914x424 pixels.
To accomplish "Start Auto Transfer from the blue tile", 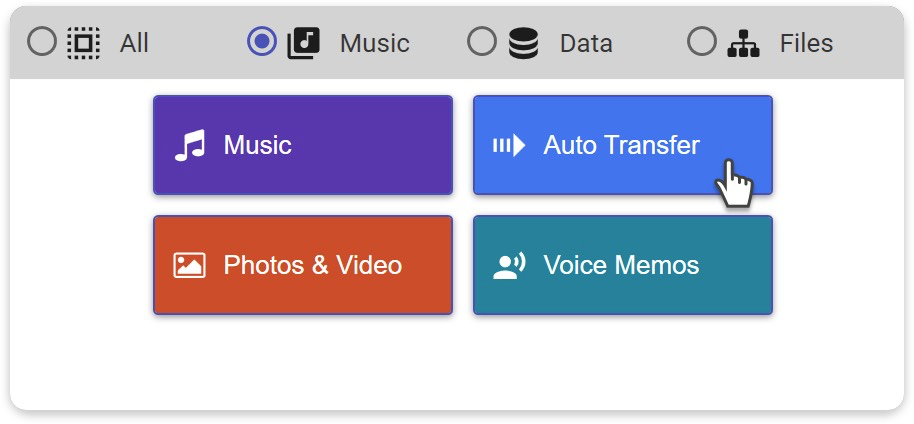I will pyautogui.click(x=622, y=145).
